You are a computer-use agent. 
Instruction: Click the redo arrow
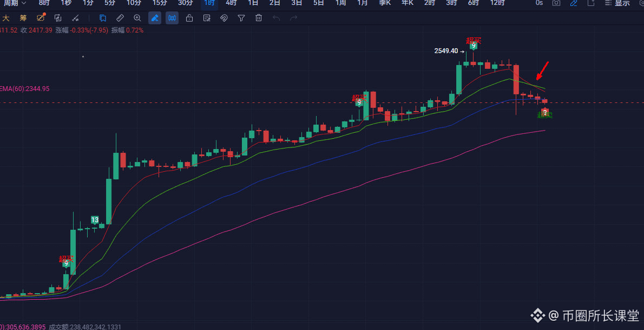(x=294, y=18)
